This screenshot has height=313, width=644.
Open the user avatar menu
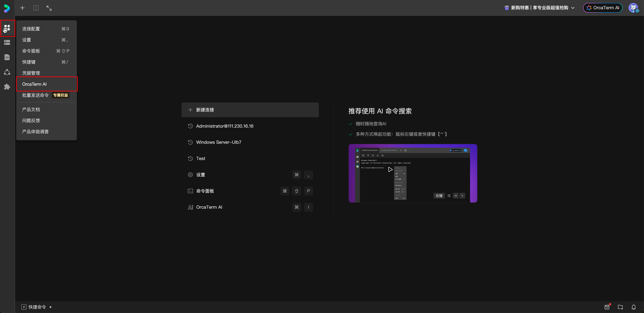[x=633, y=8]
